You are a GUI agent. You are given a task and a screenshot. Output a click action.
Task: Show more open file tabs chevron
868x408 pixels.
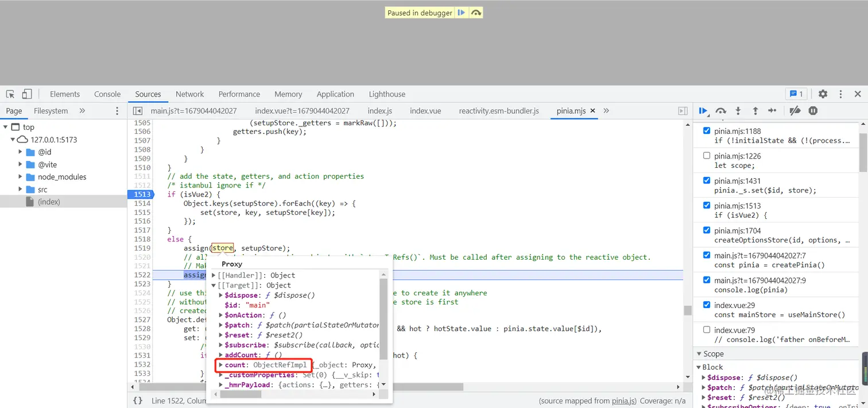click(606, 111)
